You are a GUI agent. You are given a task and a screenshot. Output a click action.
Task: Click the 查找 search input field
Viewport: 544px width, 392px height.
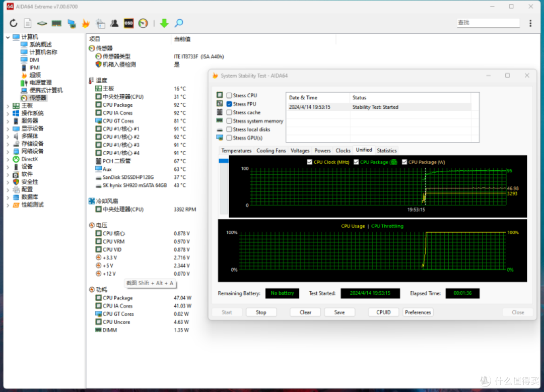point(488,23)
